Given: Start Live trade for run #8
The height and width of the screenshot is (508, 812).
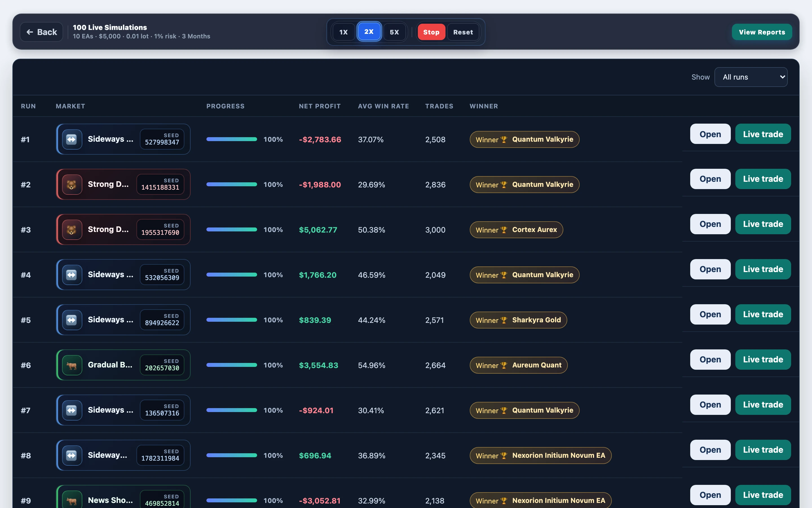Looking at the screenshot, I should coord(763,450).
